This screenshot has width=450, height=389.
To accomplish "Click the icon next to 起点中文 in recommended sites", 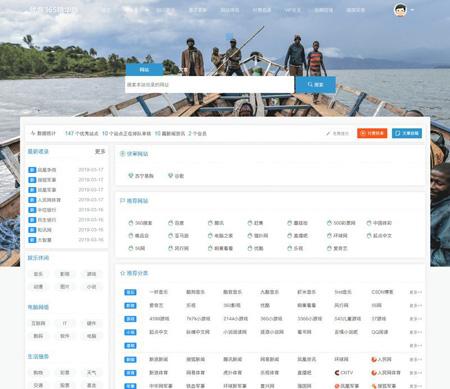I will tap(369, 235).
